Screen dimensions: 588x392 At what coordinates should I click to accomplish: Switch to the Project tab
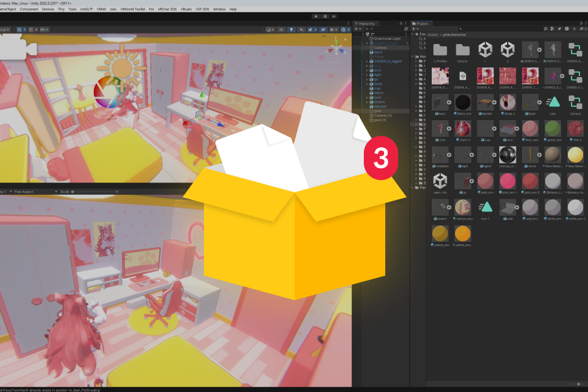421,23
